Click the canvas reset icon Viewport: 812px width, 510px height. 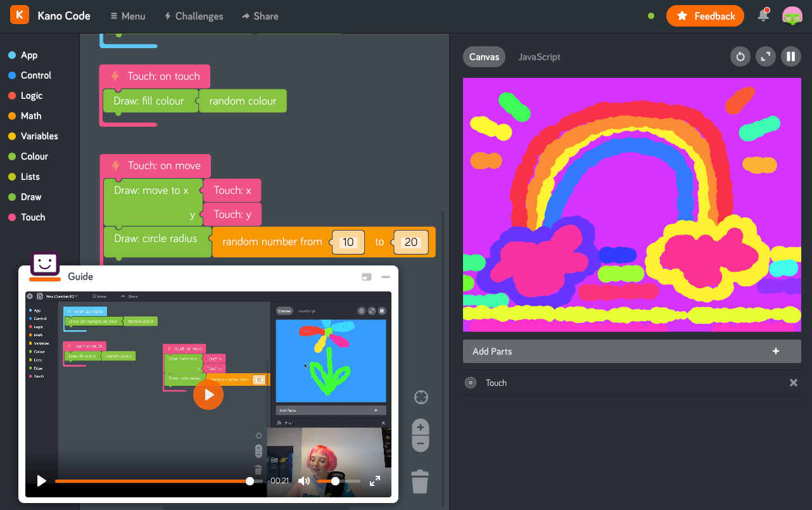click(x=740, y=56)
